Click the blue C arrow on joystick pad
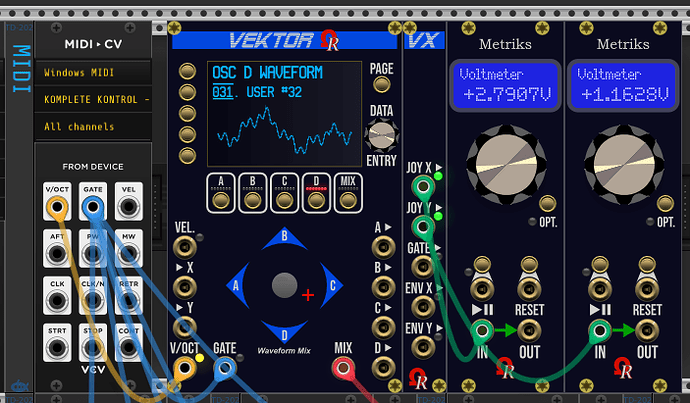The image size is (690, 403). pyautogui.click(x=332, y=285)
